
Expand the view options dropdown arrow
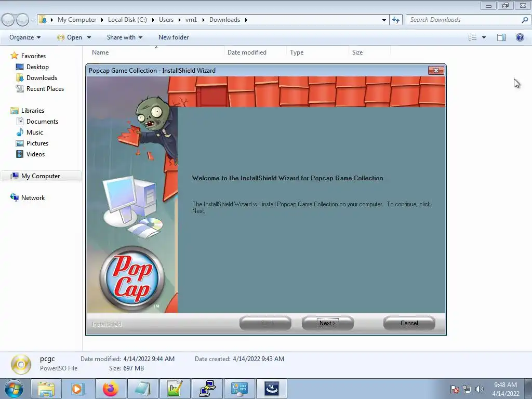click(x=484, y=37)
